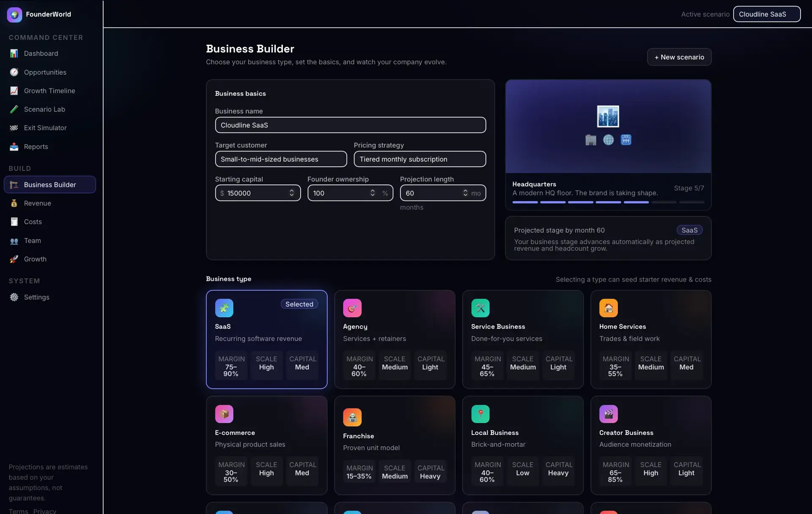812x514 pixels.
Task: Click the + New scenario button
Action: click(679, 57)
